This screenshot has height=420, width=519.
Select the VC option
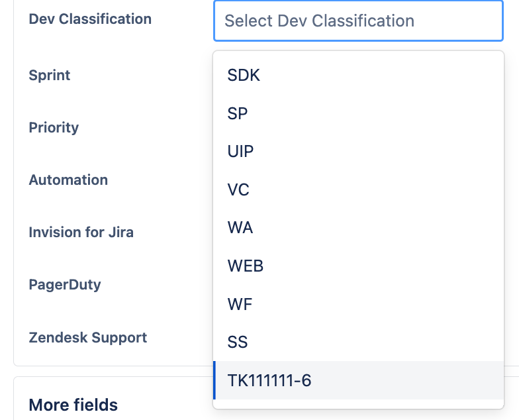359,189
